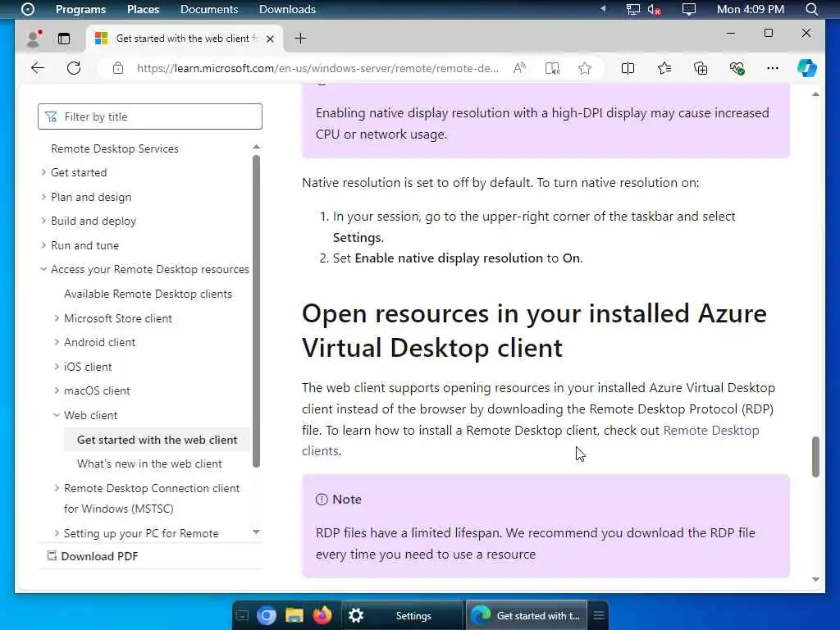Expand Setting up your PC for Remote
The width and height of the screenshot is (840, 630).
(x=57, y=533)
